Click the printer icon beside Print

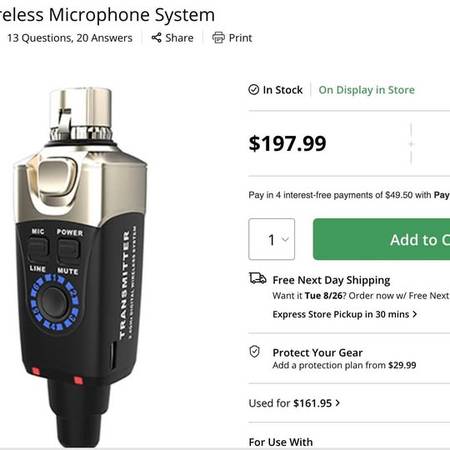click(x=218, y=38)
